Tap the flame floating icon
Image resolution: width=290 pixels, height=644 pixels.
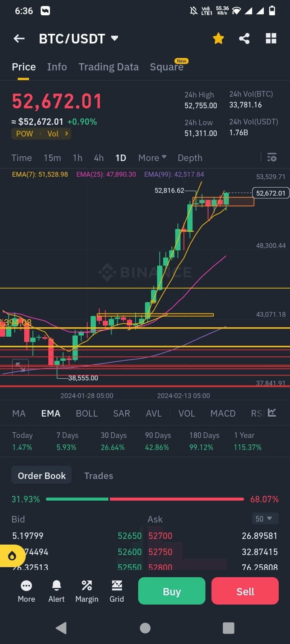12,556
